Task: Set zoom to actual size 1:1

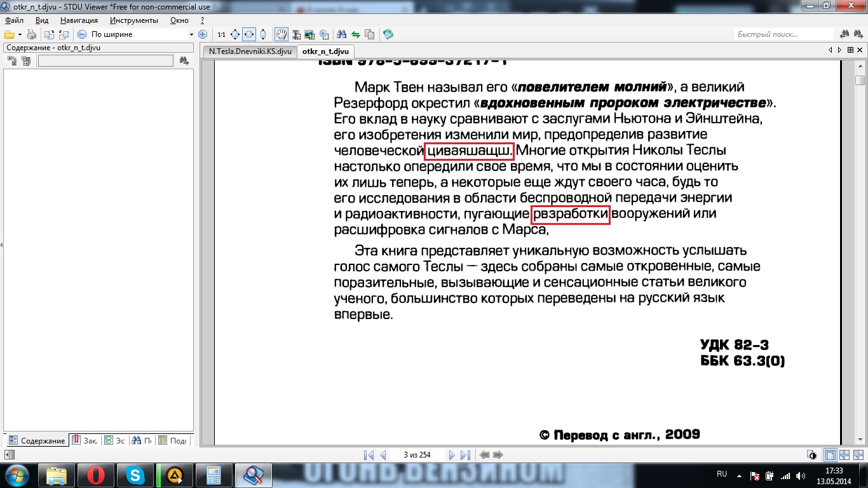Action: click(221, 34)
